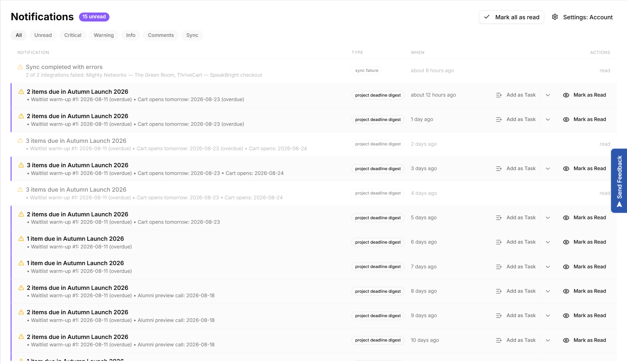Click add-task icon in the 1 day ago row
627x364 pixels.
point(499,119)
